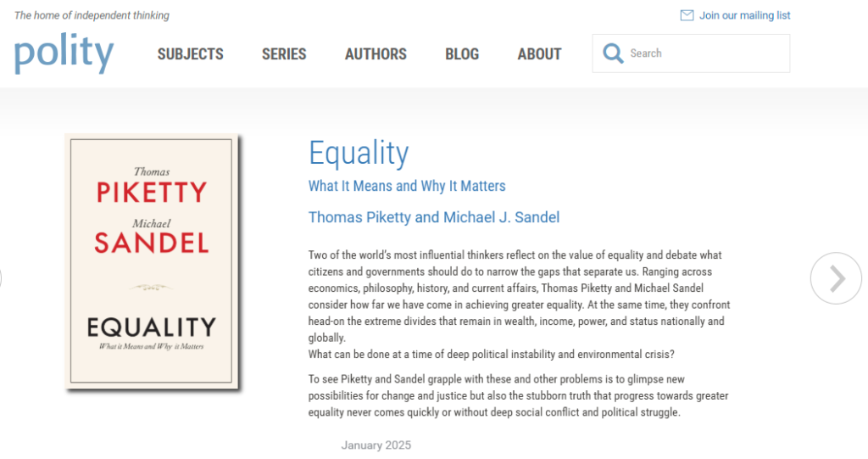The width and height of the screenshot is (868, 459).
Task: Open the SERIES menu
Action: (x=284, y=54)
